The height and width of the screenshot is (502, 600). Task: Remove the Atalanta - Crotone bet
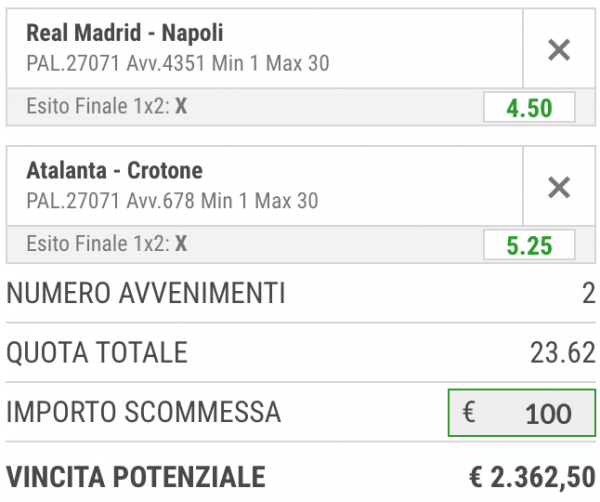[559, 187]
